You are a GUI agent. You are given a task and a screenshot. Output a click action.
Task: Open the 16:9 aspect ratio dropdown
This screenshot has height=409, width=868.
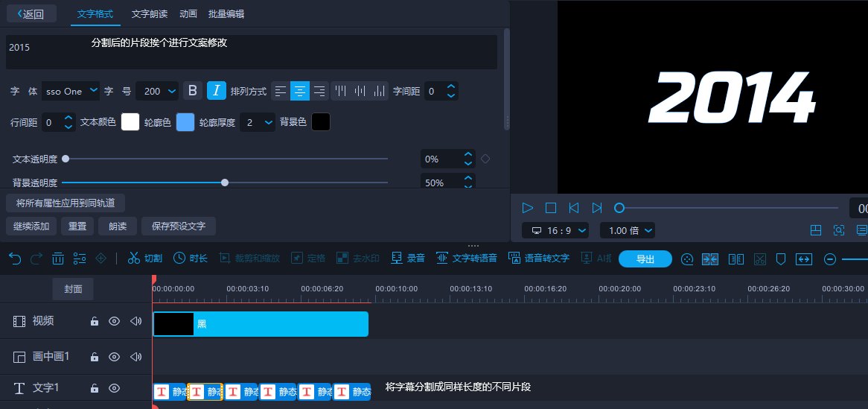pyautogui.click(x=555, y=230)
